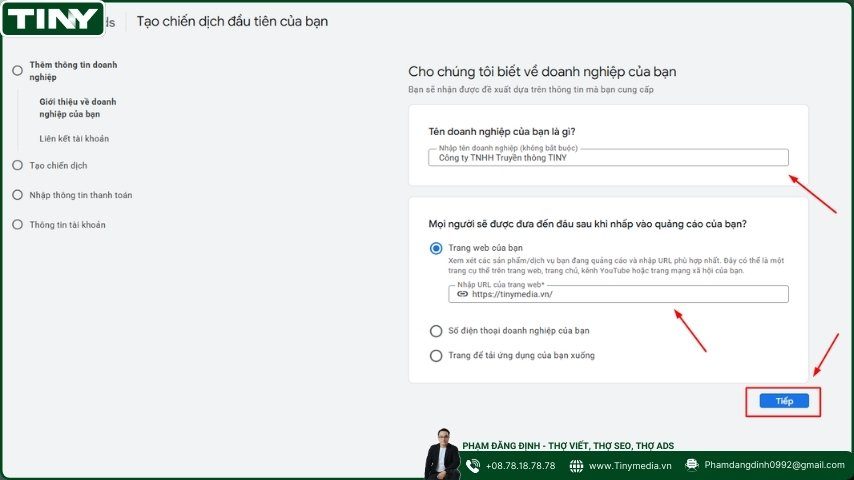The height and width of the screenshot is (480, 854).
Task: Click the Thông tin tài khoản step circle
Action: 17,225
